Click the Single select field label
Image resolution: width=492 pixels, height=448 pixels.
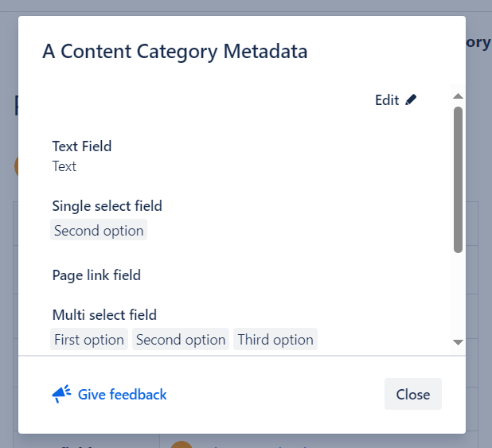[107, 206]
